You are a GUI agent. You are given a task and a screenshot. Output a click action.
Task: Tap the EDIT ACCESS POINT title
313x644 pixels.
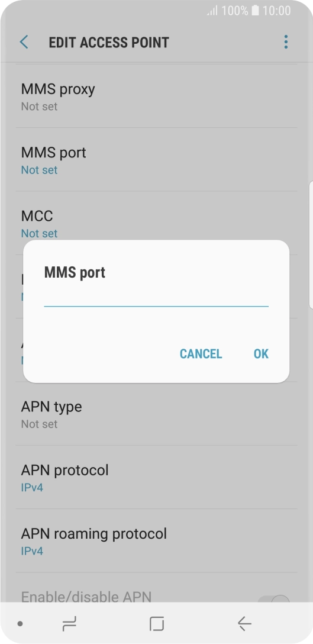[x=109, y=42]
